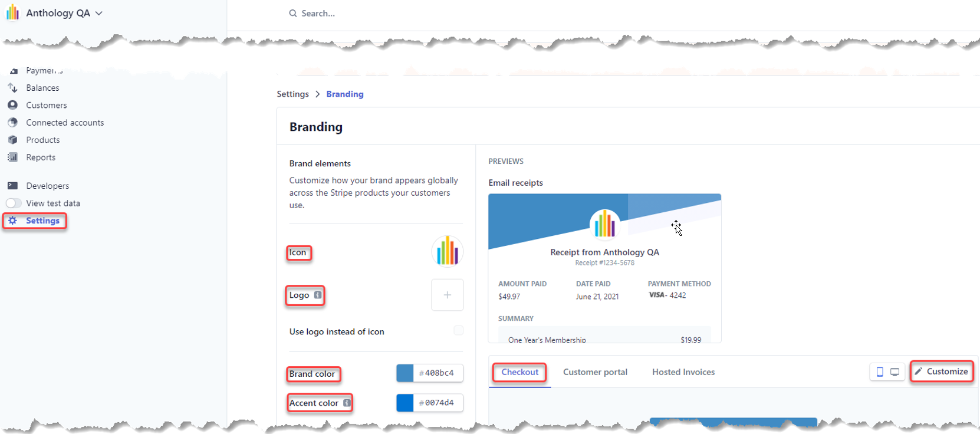Click the Customize button
Screen dimensions: 980x434
941,371
